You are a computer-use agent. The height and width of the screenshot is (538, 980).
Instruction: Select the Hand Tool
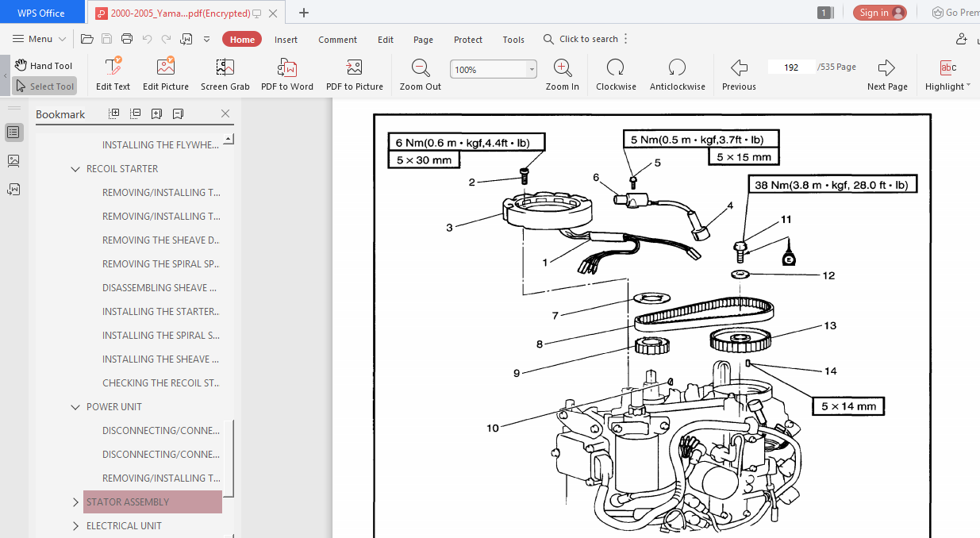click(x=44, y=66)
